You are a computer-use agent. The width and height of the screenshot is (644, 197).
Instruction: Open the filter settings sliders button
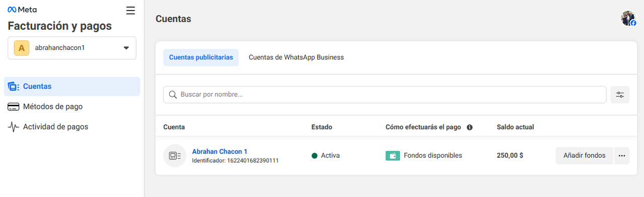pyautogui.click(x=620, y=95)
